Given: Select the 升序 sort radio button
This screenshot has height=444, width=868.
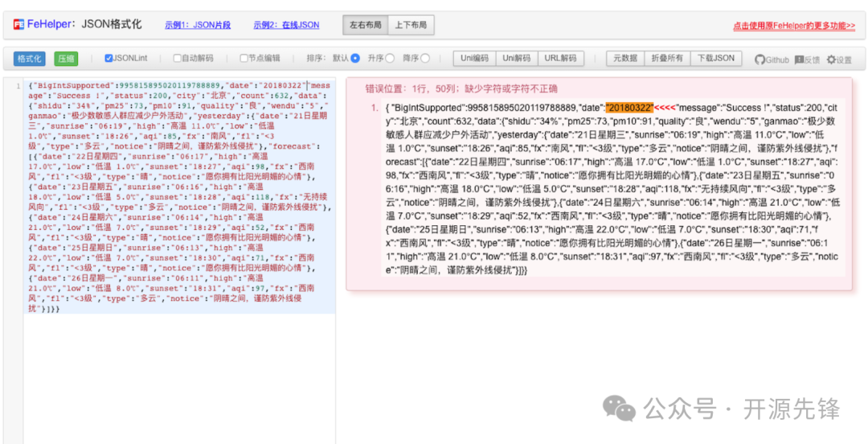Looking at the screenshot, I should click(x=391, y=58).
